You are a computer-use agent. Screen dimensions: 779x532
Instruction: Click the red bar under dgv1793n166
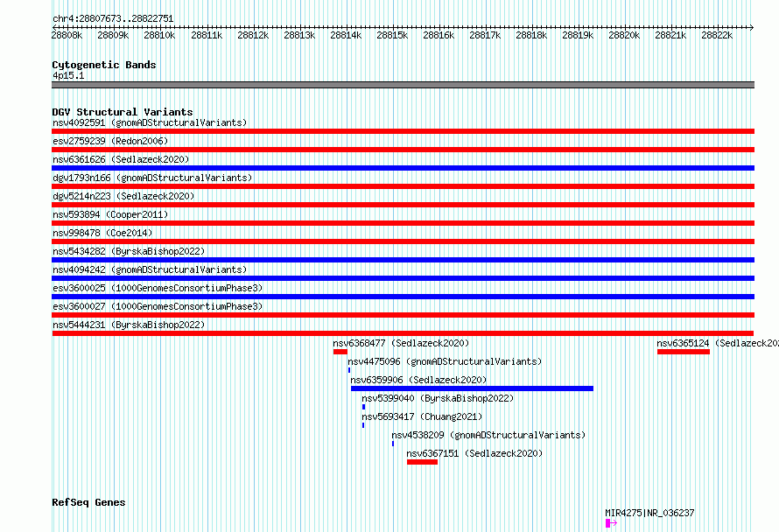(x=403, y=186)
